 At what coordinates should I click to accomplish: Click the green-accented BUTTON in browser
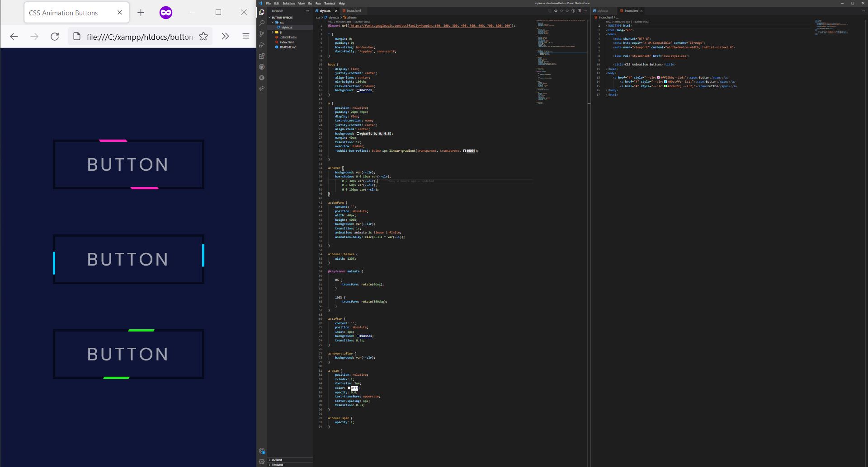pyautogui.click(x=128, y=354)
